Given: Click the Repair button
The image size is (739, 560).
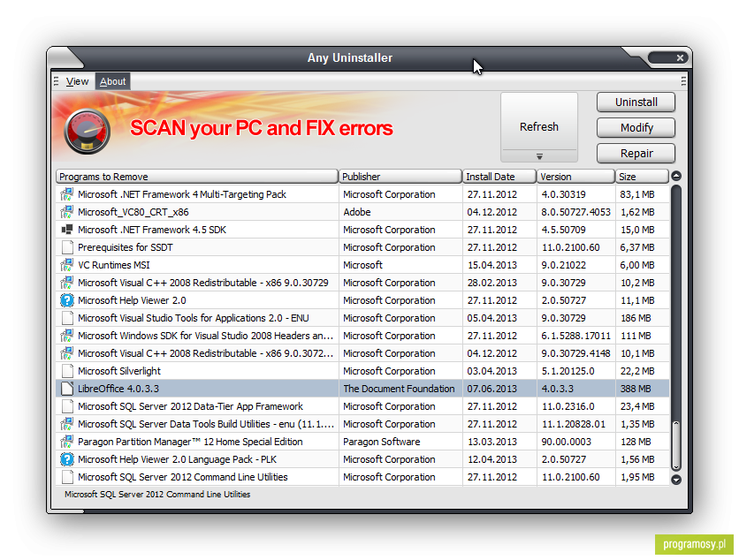Looking at the screenshot, I should pos(636,154).
